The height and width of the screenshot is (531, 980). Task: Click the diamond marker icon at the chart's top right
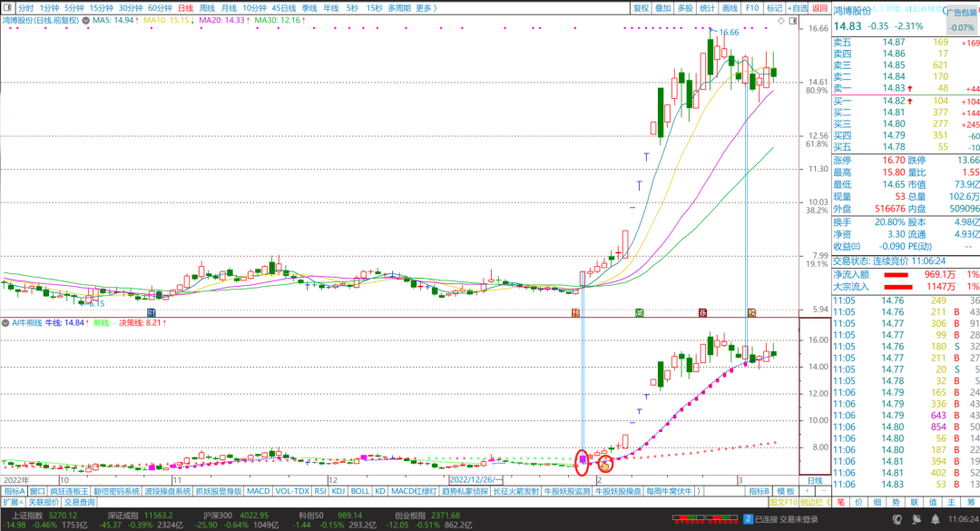point(781,21)
